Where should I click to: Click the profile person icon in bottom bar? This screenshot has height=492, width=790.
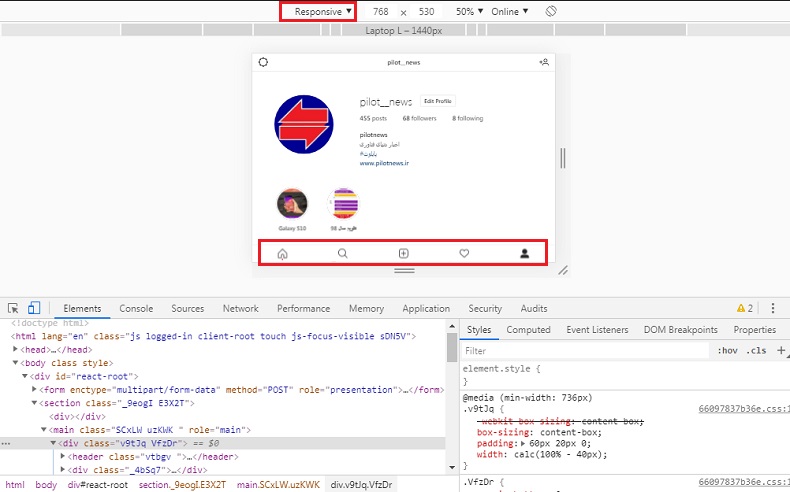click(524, 253)
